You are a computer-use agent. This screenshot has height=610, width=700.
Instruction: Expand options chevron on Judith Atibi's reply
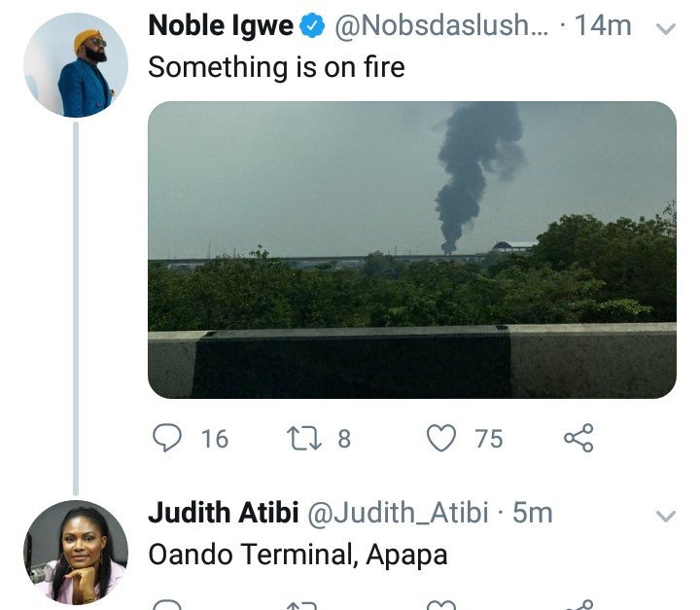click(x=666, y=517)
